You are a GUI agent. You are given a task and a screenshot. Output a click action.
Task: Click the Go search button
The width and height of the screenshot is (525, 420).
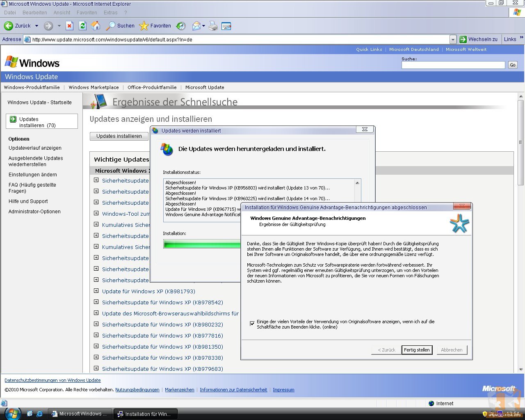(x=513, y=65)
